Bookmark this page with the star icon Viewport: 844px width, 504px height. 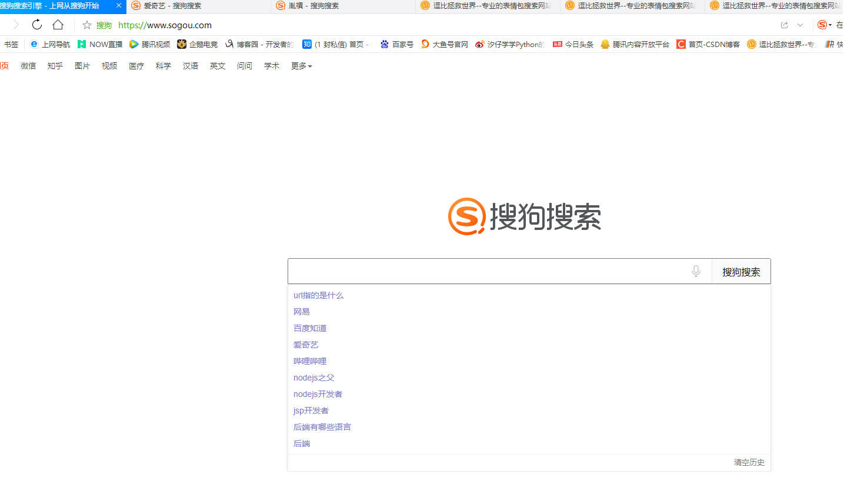coord(87,25)
